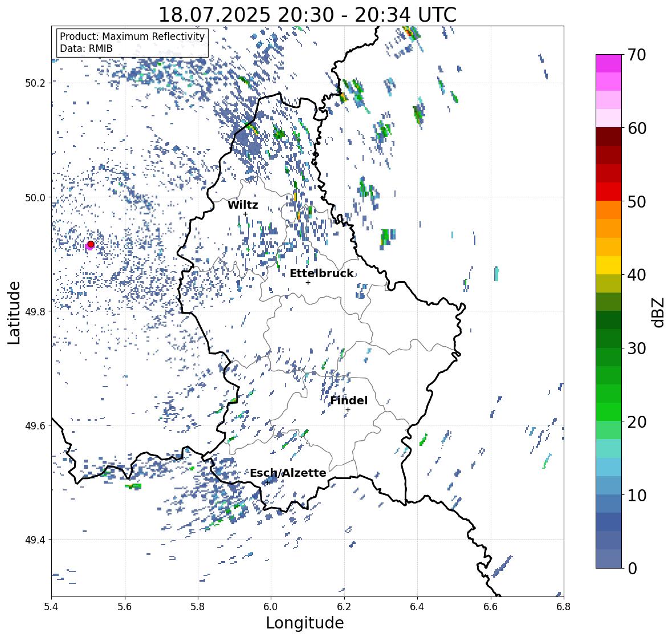Click the 5.4 longitude tick label
The width and height of the screenshot is (672, 637).
coord(51,607)
